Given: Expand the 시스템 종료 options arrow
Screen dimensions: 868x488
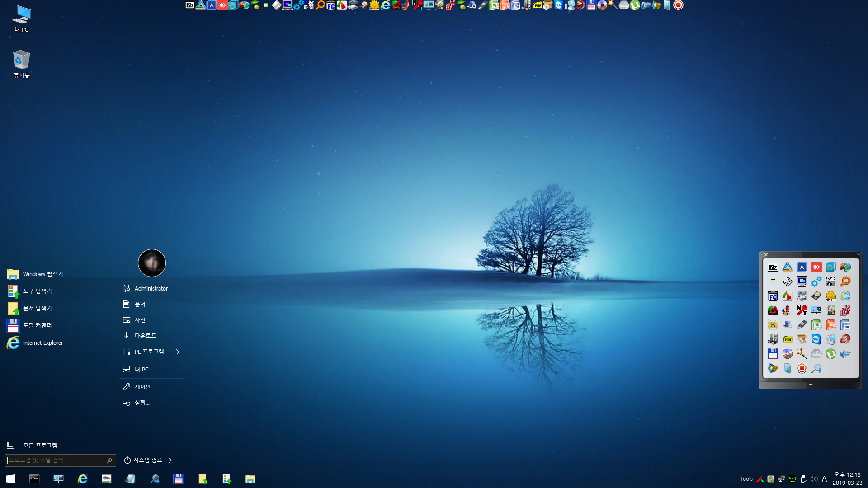Looking at the screenshot, I should click(x=170, y=460).
